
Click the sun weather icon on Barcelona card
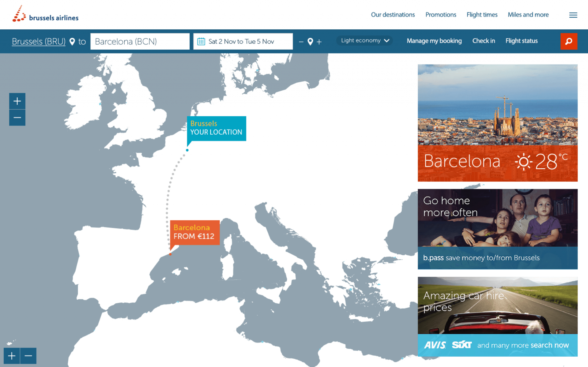[x=523, y=162]
